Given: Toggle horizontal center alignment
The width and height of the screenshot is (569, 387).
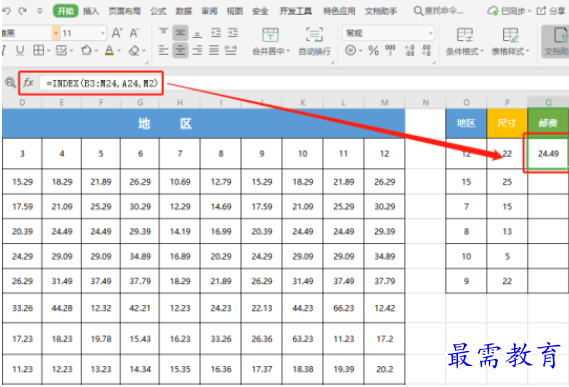Looking at the screenshot, I should pyautogui.click(x=180, y=50).
